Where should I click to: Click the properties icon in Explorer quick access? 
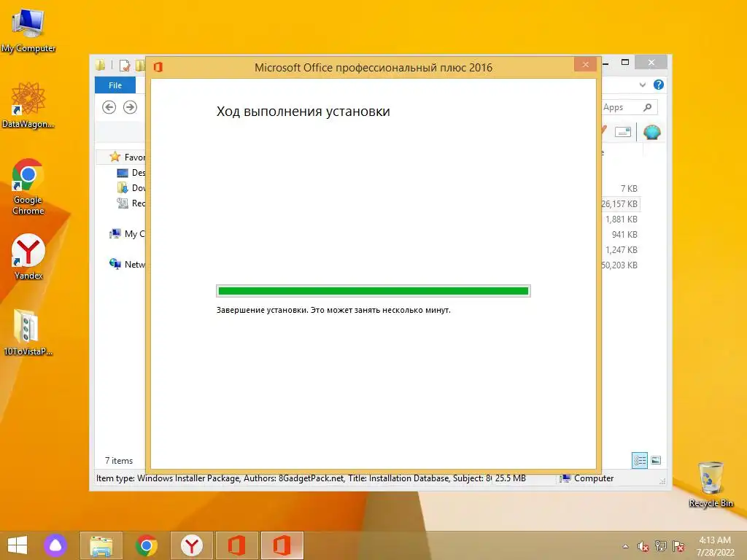click(x=125, y=65)
